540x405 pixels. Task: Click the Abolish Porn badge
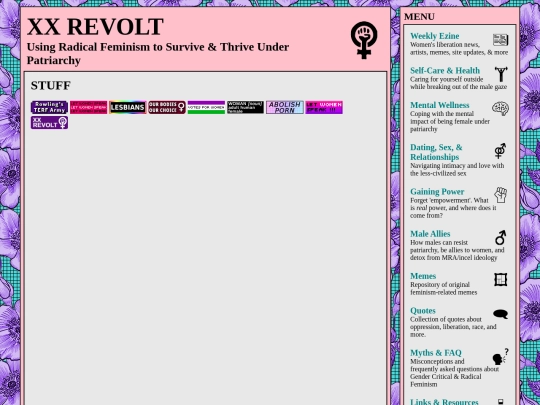pos(285,107)
